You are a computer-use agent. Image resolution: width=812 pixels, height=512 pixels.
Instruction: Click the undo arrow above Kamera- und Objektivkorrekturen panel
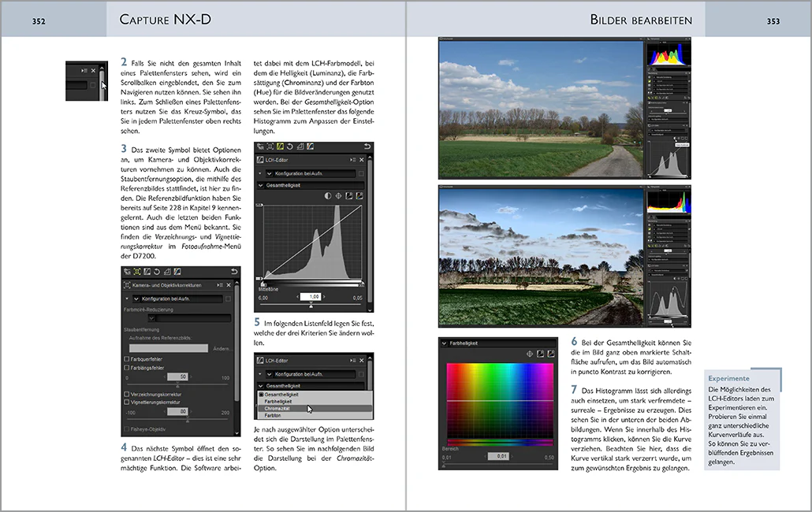pyautogui.click(x=234, y=272)
